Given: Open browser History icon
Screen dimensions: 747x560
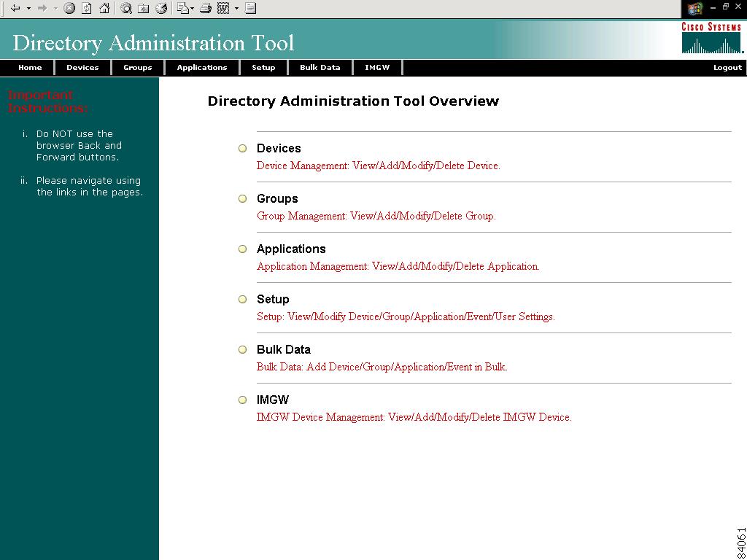Looking at the screenshot, I should coord(161,9).
